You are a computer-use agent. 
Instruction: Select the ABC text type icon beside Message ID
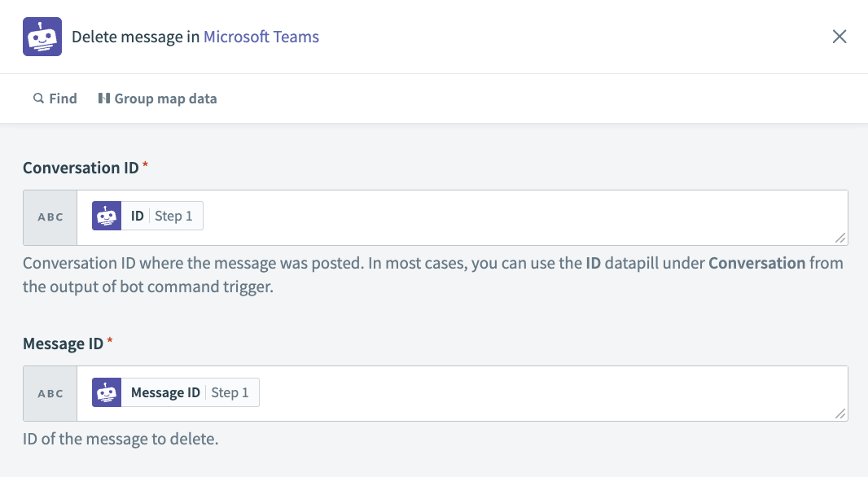[x=50, y=392]
